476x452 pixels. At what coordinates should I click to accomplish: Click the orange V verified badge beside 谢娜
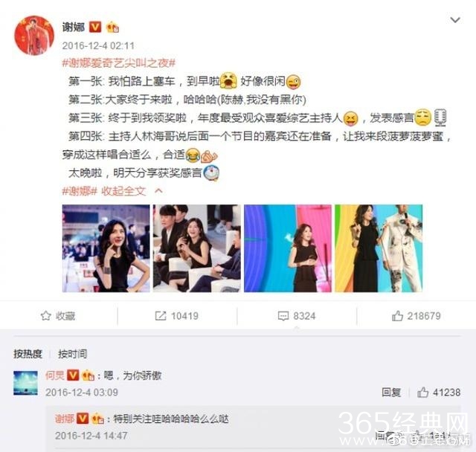[95, 28]
